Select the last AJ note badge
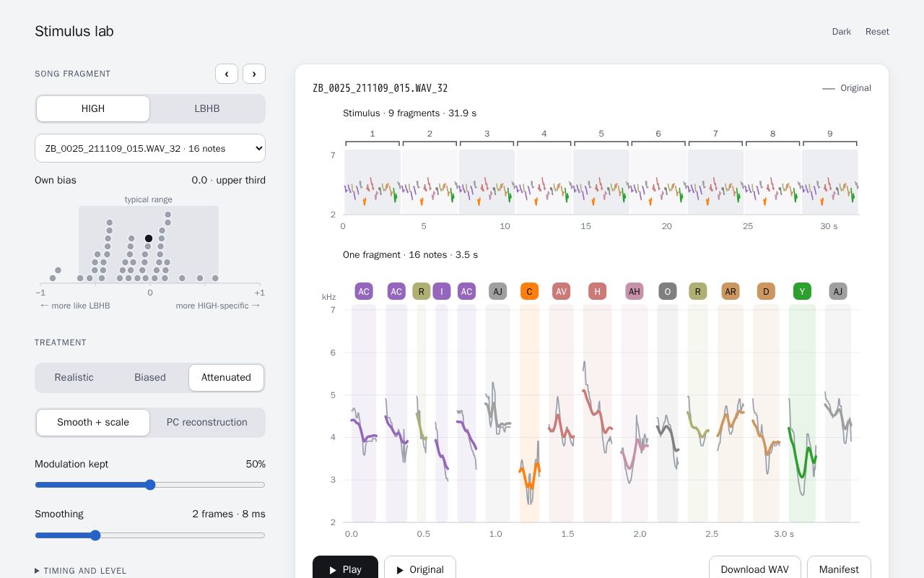The width and height of the screenshot is (924, 578). (x=838, y=291)
